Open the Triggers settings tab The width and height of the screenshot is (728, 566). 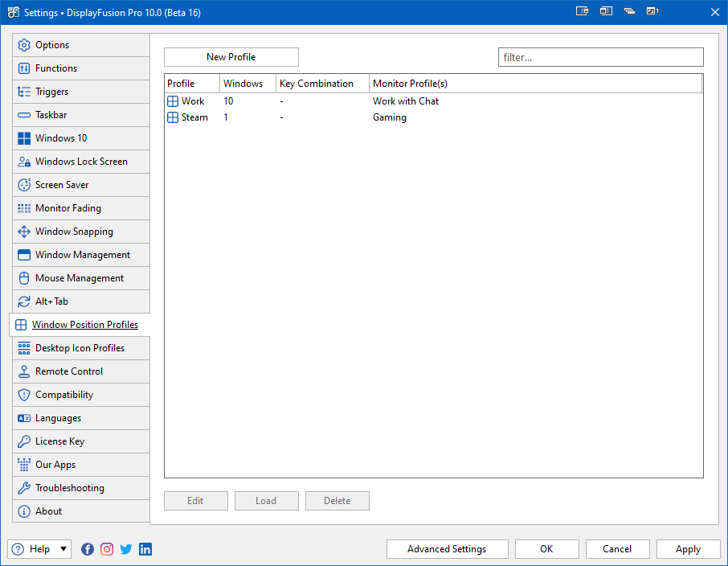[x=81, y=92]
